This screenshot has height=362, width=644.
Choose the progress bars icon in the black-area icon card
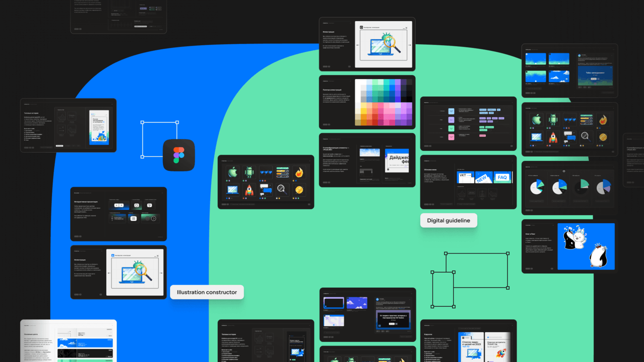pos(586,120)
